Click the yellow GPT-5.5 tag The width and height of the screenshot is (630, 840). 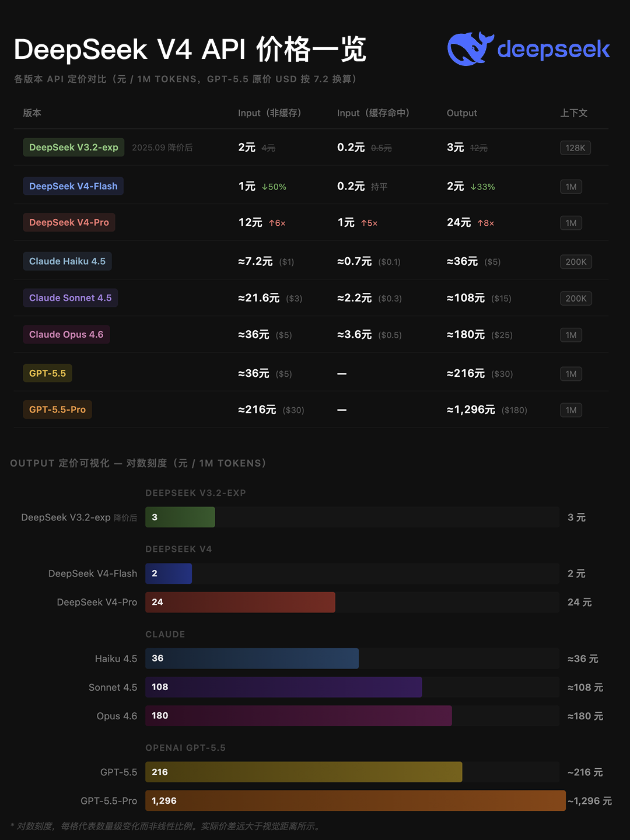pyautogui.click(x=47, y=373)
